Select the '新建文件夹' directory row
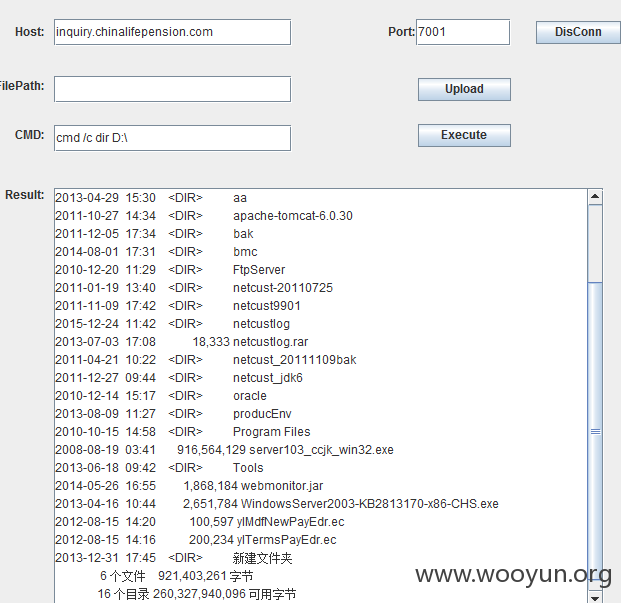This screenshot has width=621, height=603. (173, 558)
